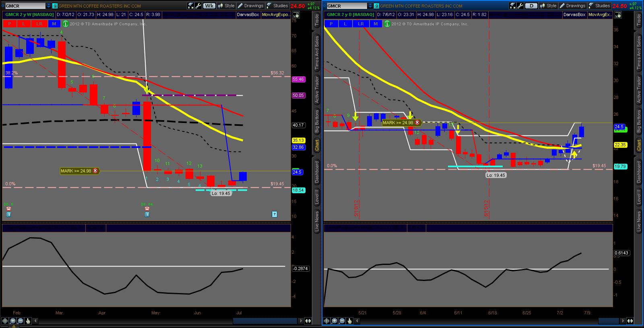This screenshot has width=644, height=328.
Task: Toggle the blue LR button on daily chart
Action: [361, 24]
